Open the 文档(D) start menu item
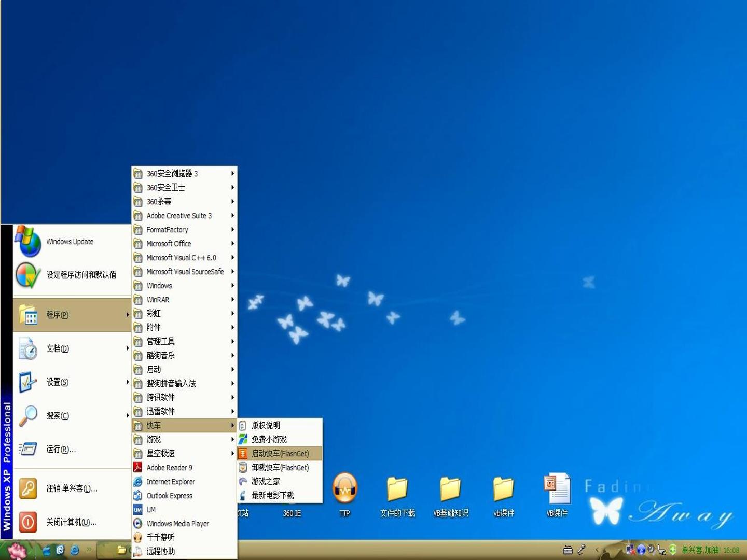747x560 pixels. [x=72, y=348]
